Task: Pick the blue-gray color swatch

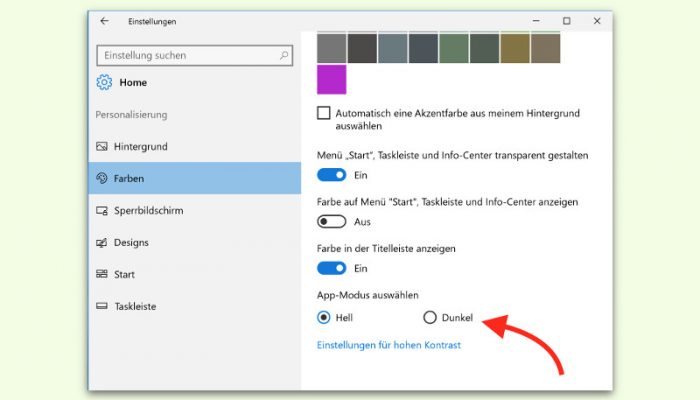Action: [x=393, y=48]
